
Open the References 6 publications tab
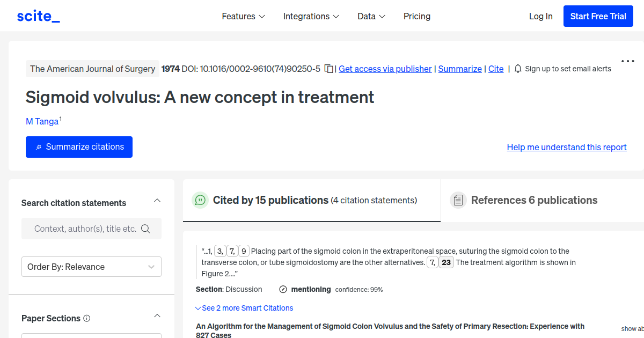[x=534, y=200]
